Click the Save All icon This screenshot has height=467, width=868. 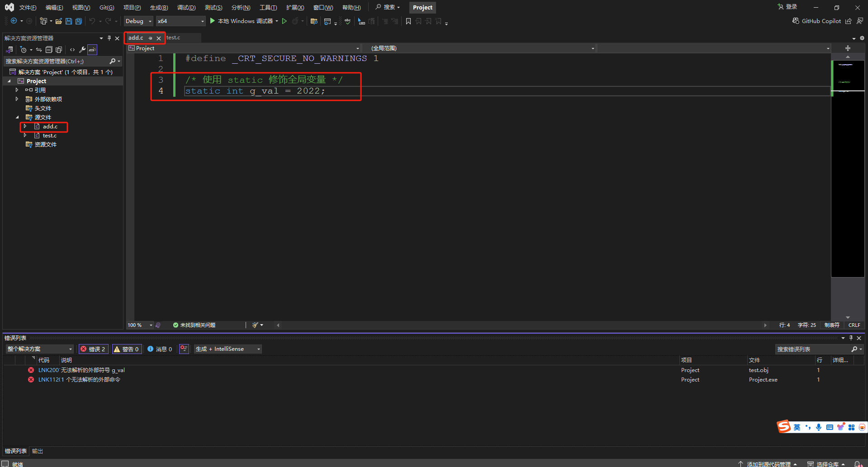(79, 21)
